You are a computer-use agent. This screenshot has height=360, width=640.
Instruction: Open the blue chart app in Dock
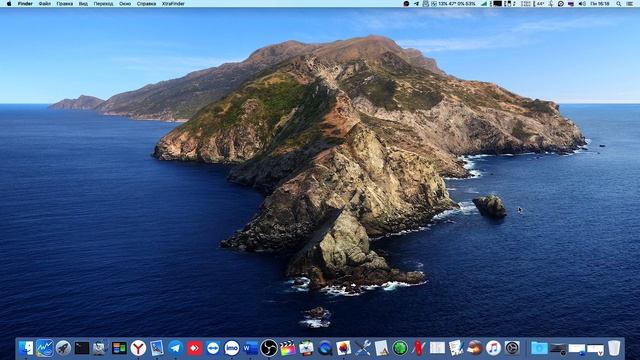[x=44, y=348]
